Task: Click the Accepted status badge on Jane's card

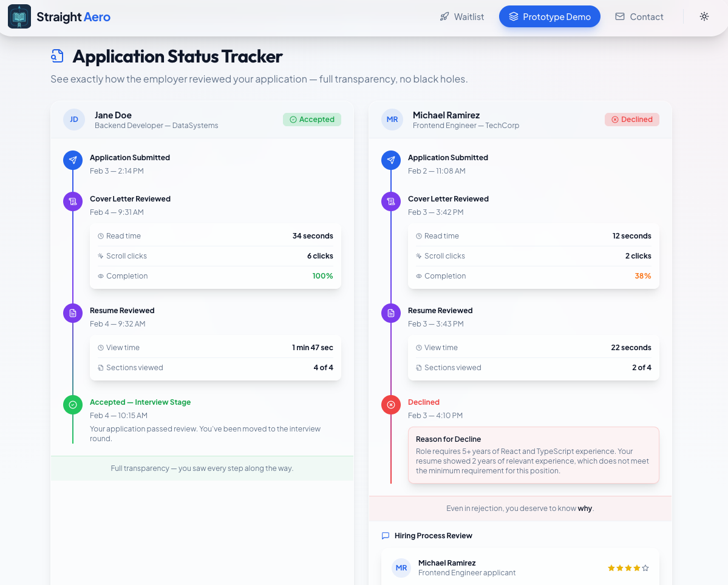Action: [x=312, y=119]
